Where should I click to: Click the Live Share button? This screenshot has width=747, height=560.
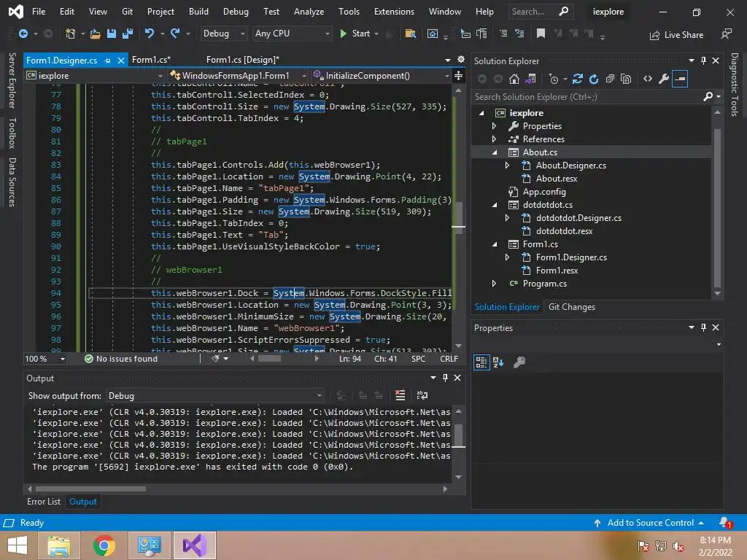click(x=676, y=35)
